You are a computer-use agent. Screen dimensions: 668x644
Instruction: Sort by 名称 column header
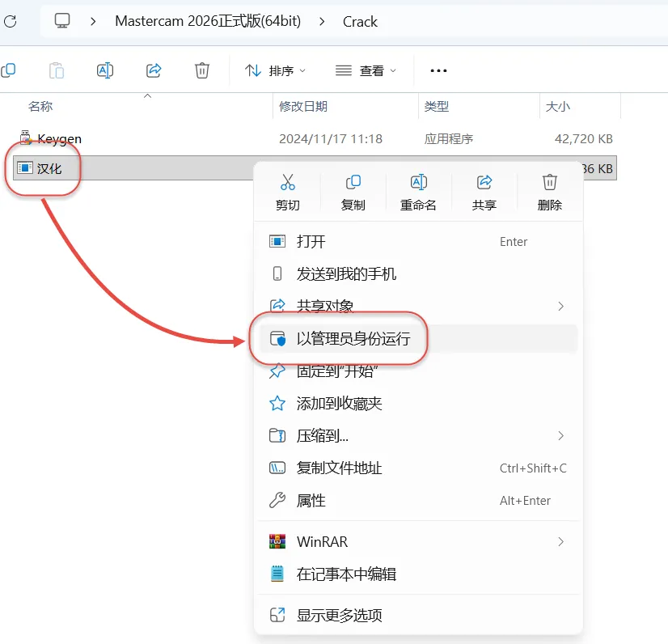coord(40,106)
